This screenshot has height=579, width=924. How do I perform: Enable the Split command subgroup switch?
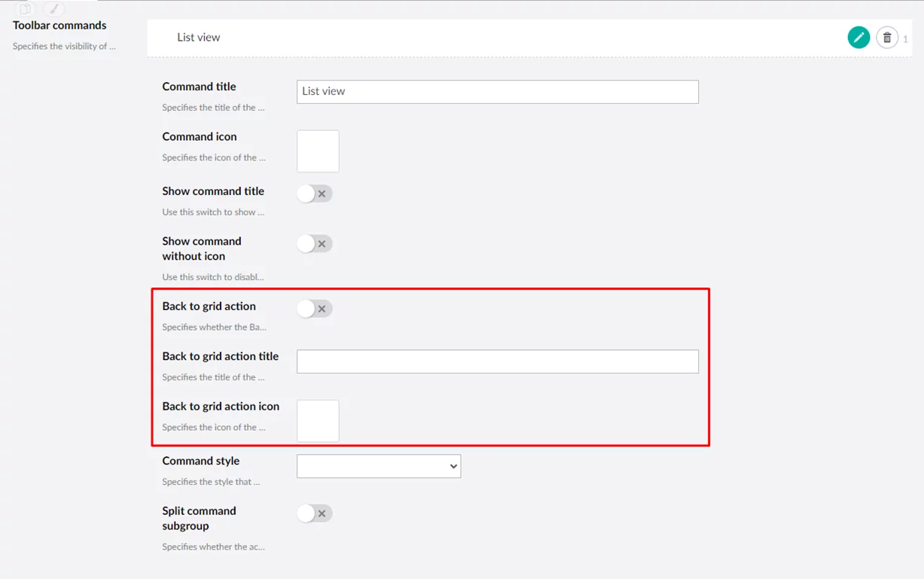(314, 513)
